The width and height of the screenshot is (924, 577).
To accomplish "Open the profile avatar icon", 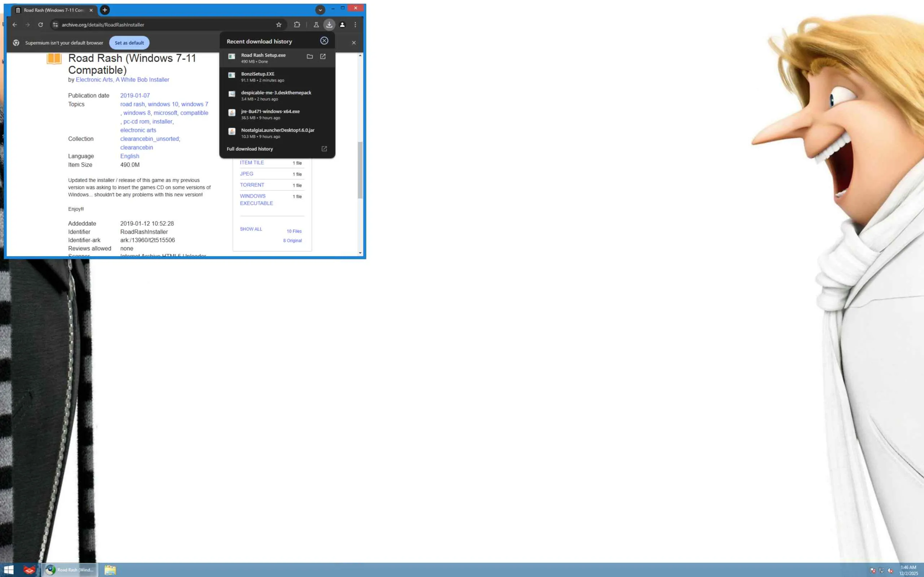I will [343, 25].
